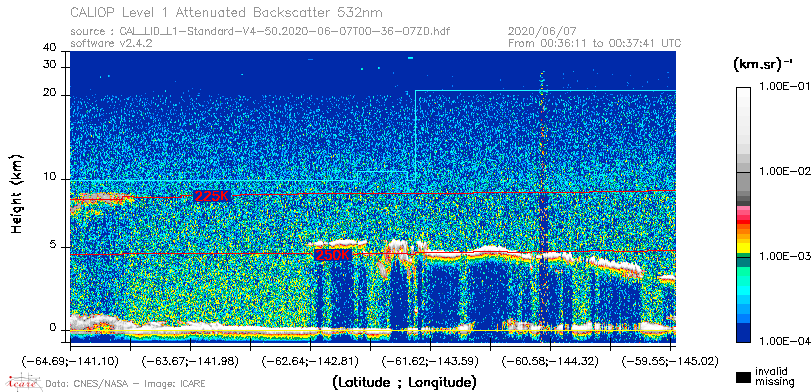Click the 'software v2.4.2' text
811x392 pixels.
(111, 43)
